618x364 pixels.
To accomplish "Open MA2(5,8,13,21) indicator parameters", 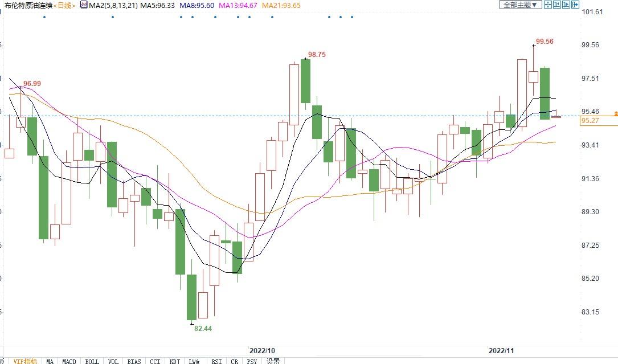I will [113, 5].
